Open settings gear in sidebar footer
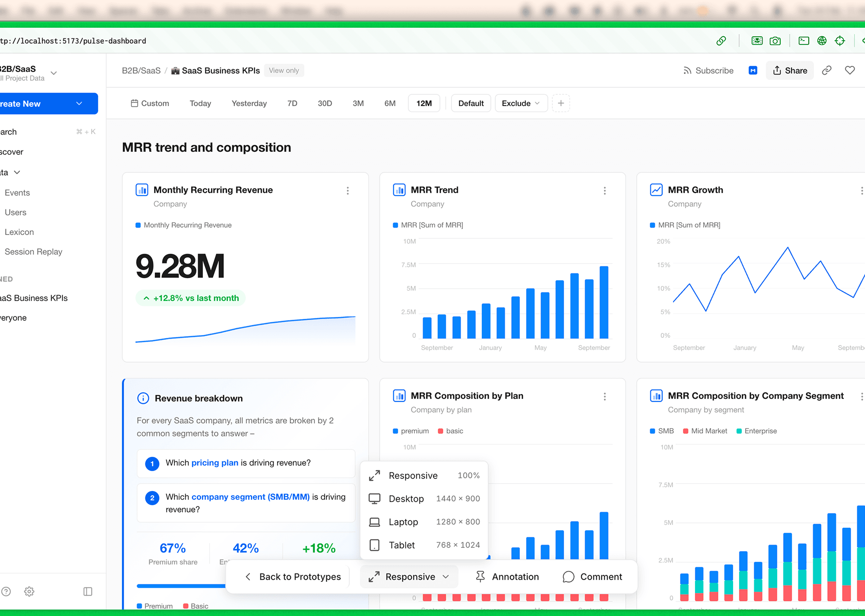865x616 pixels. click(29, 591)
